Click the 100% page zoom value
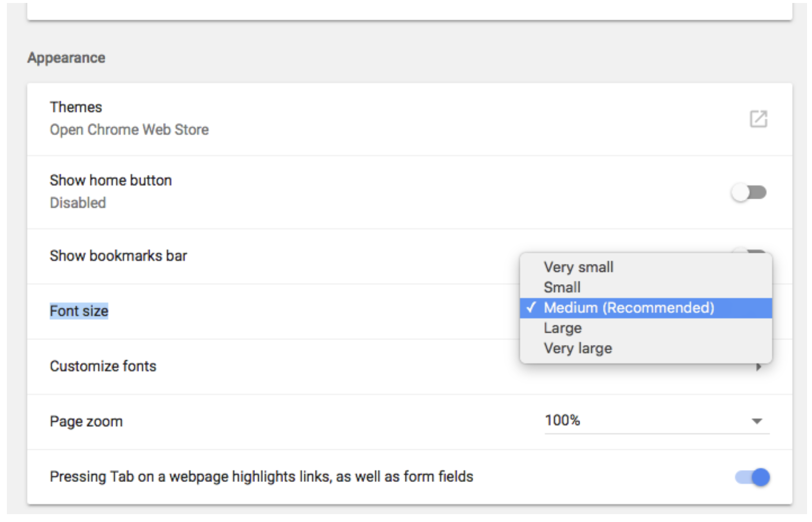Viewport: 812px width, 522px height. coord(563,420)
